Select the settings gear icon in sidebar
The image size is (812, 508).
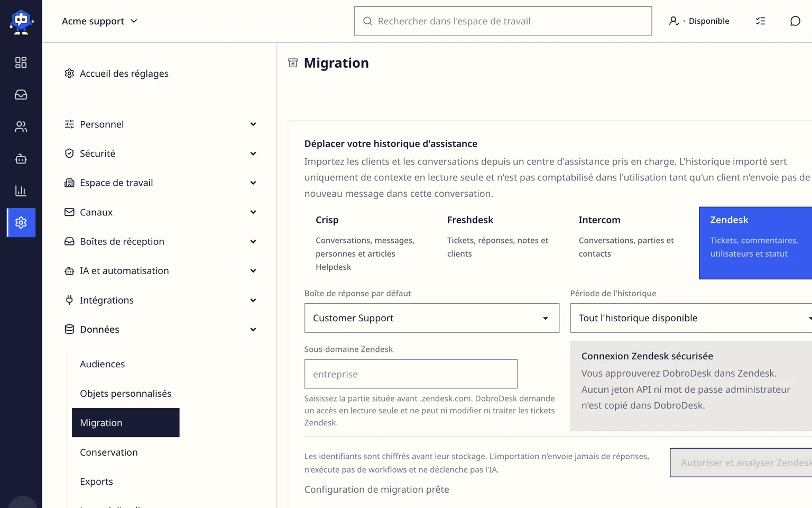point(21,222)
